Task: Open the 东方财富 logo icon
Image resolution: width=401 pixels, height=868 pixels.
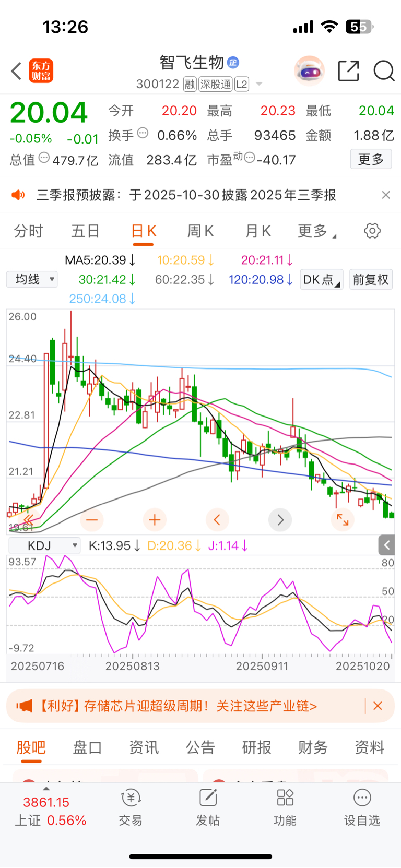Action: [41, 71]
